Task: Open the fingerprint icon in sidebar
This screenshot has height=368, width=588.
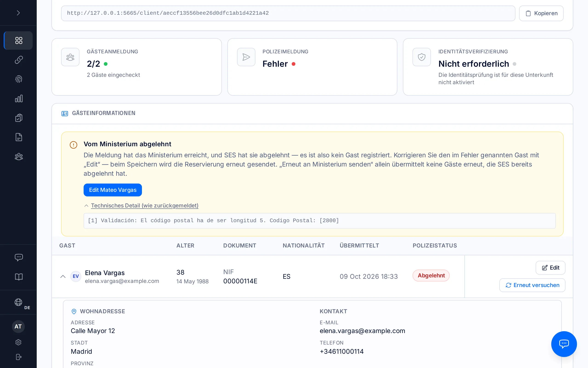Action: (18, 79)
